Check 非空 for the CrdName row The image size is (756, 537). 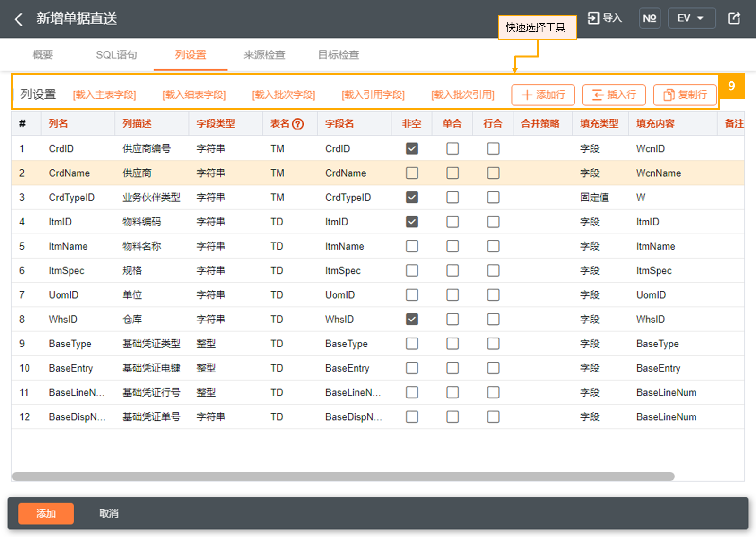[412, 173]
